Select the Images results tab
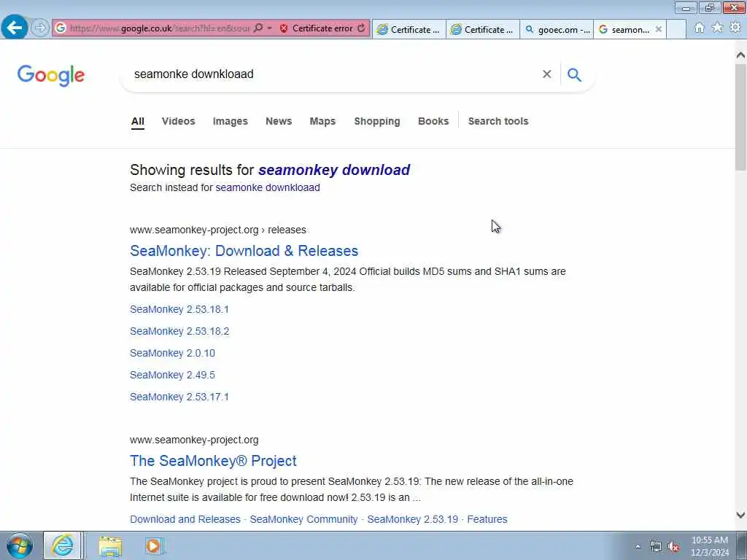 (230, 121)
